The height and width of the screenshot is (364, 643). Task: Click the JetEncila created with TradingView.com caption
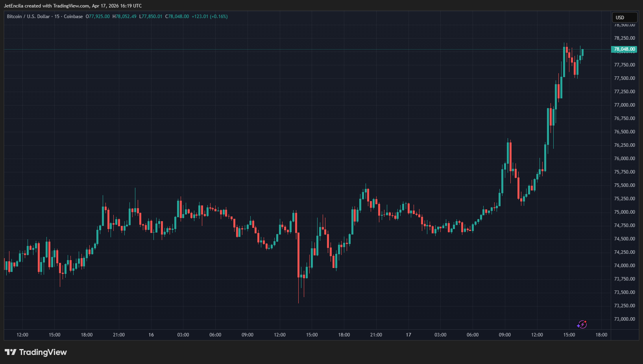[73, 6]
